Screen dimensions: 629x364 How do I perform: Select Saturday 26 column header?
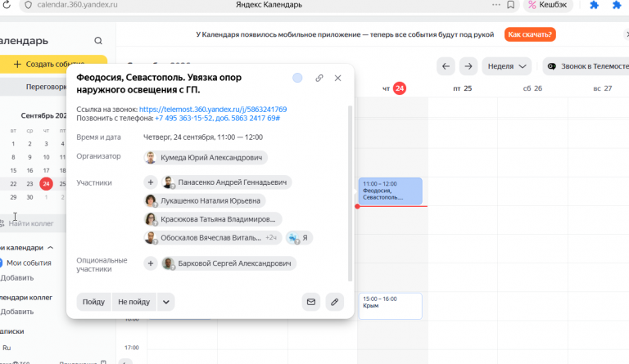[x=532, y=88]
